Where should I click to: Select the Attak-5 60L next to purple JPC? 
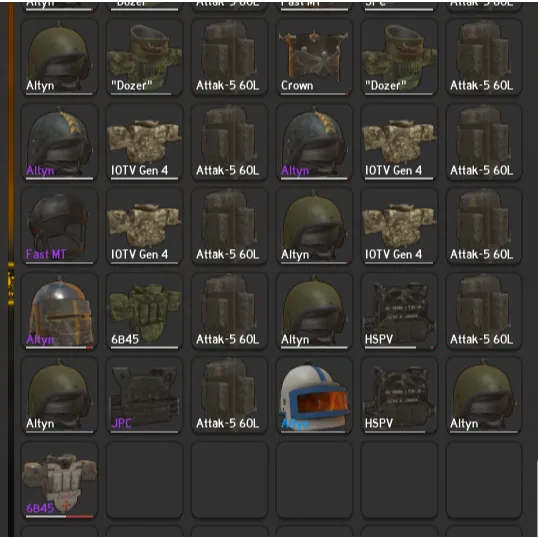[229, 395]
